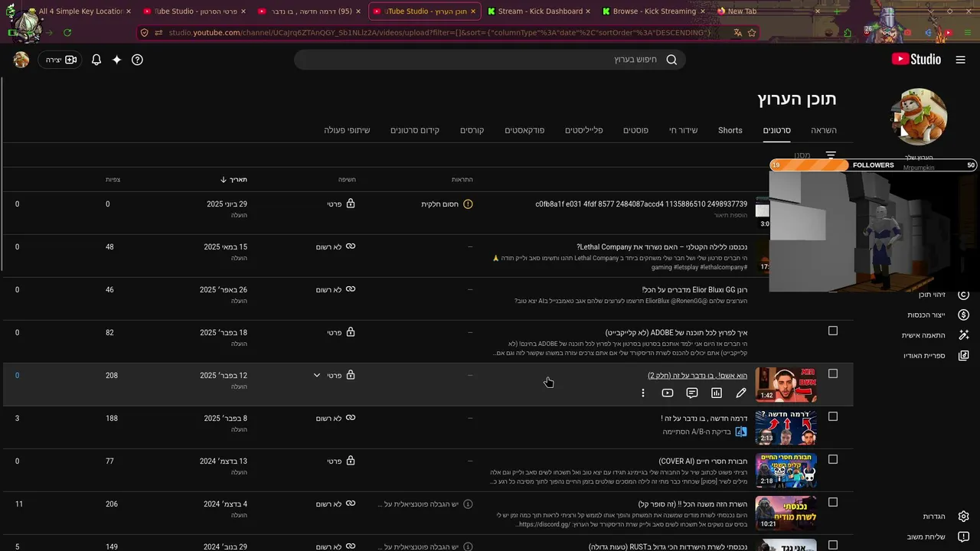Click the audio library icon in the sidebar

tap(964, 356)
